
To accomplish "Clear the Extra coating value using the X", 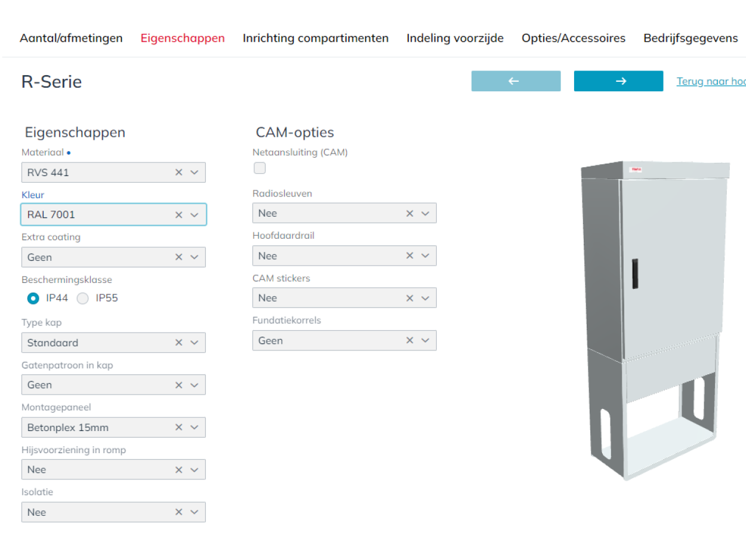I will [178, 257].
